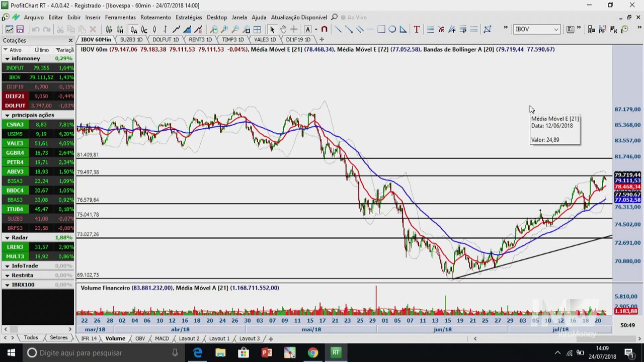Open the IBOV asset selector dropdown

click(556, 29)
